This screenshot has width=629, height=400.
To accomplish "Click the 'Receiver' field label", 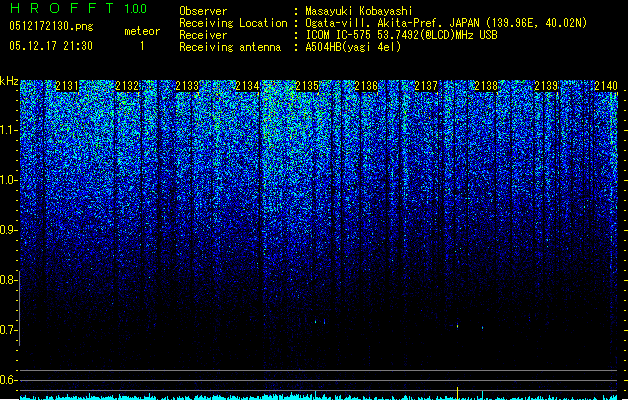I will pos(203,35).
